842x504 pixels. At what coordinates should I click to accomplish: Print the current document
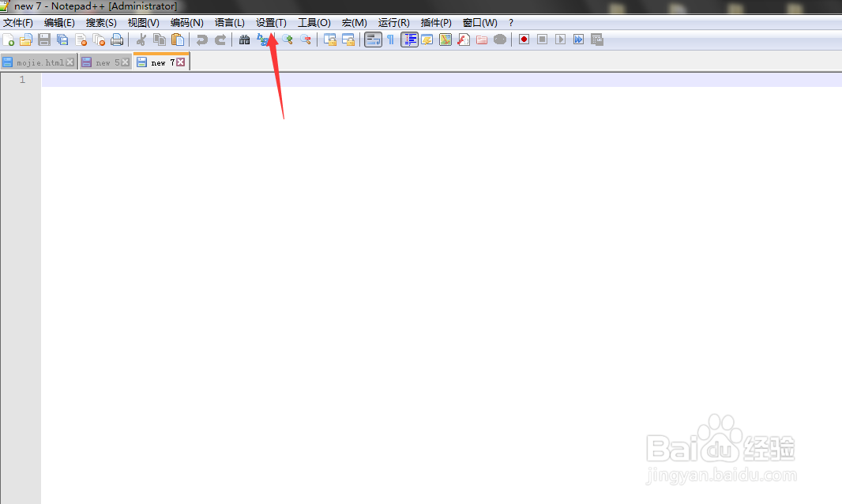(117, 39)
